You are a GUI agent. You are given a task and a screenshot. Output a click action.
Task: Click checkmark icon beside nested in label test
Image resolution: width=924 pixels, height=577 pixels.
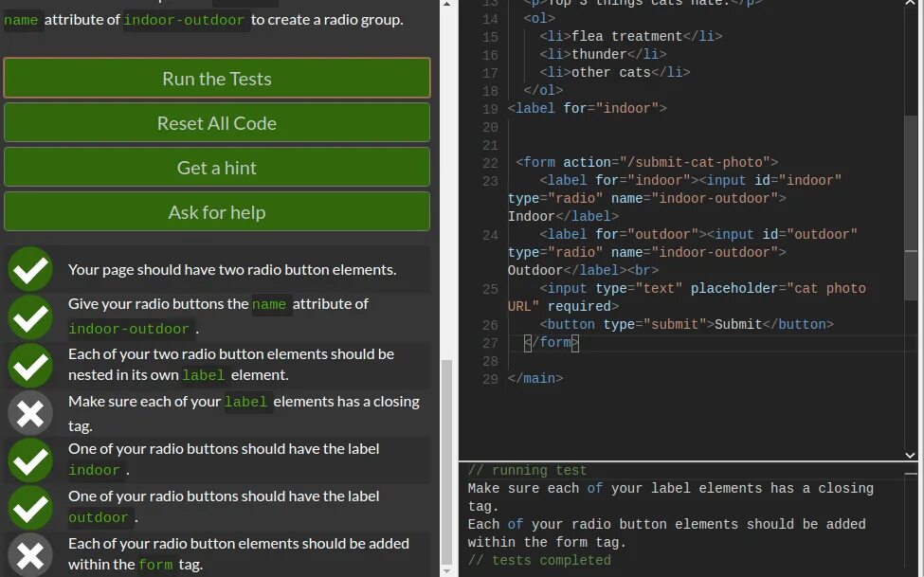[30, 365]
